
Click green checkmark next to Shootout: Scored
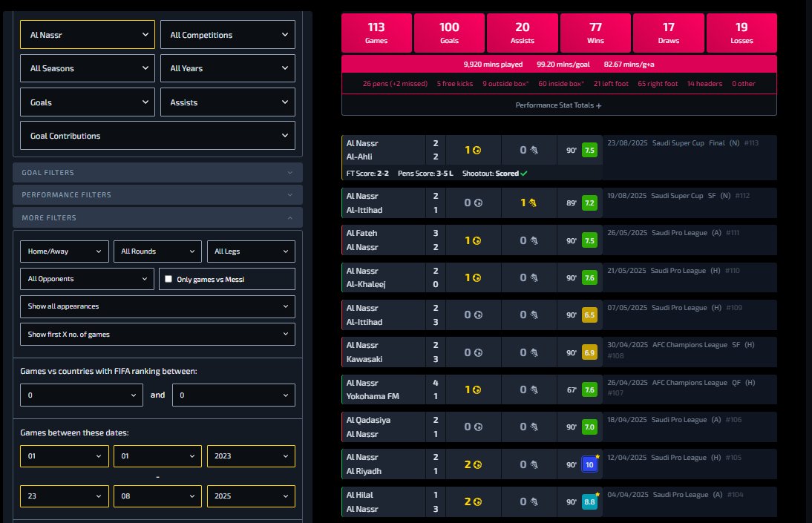point(524,174)
